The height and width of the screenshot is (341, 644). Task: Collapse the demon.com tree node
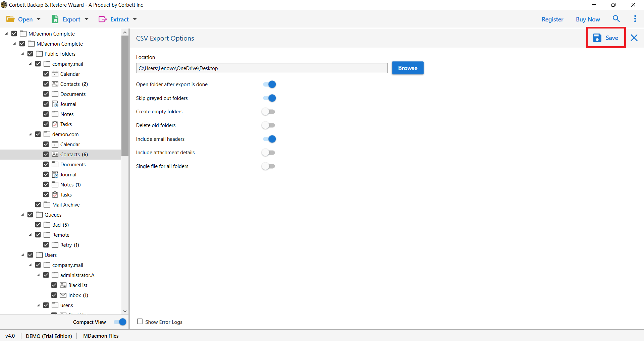click(30, 134)
